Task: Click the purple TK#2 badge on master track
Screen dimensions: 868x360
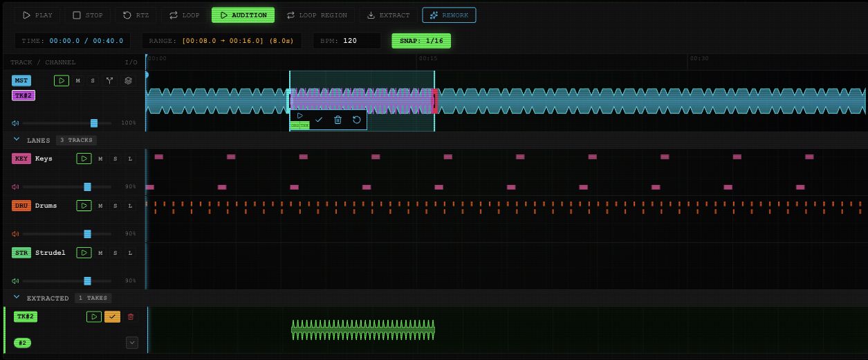Action: coord(24,96)
